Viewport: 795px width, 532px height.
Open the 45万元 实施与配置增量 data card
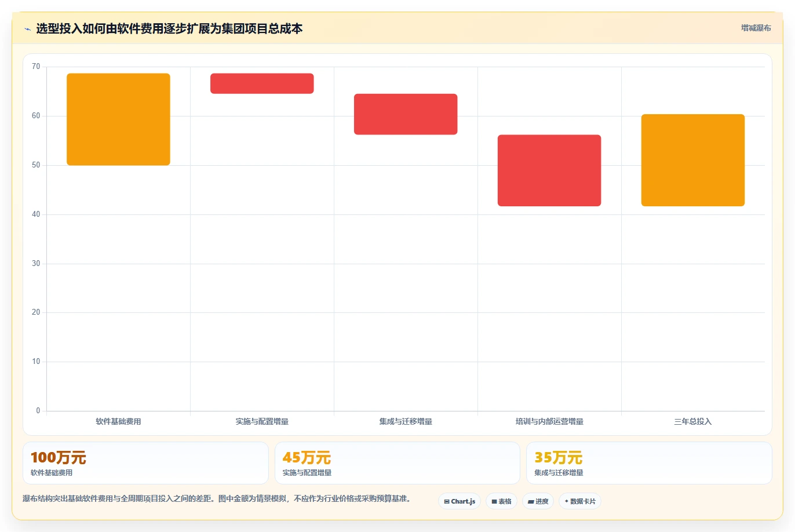397,463
